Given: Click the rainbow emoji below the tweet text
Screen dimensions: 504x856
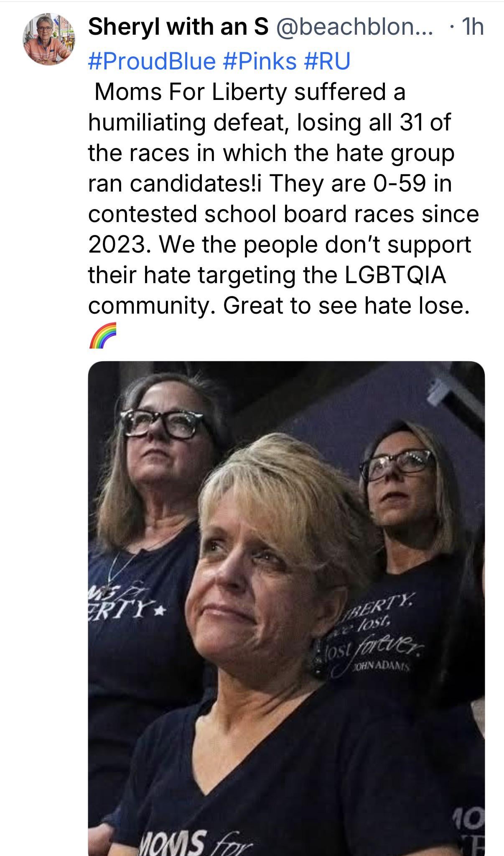Looking at the screenshot, I should click(x=102, y=335).
